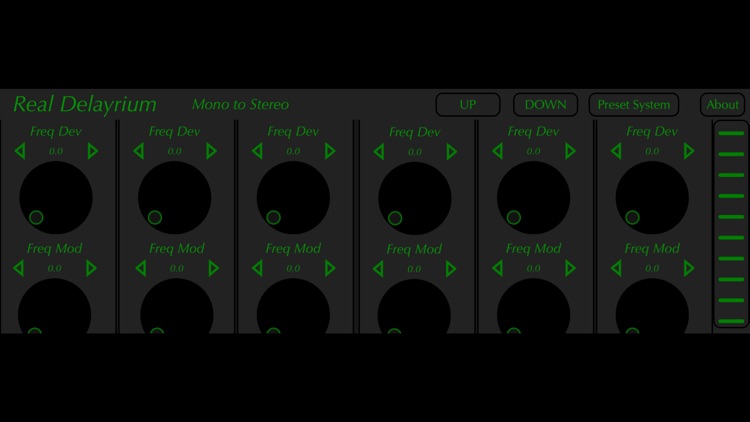Click the Freq Mod knob in first column

coord(55,306)
